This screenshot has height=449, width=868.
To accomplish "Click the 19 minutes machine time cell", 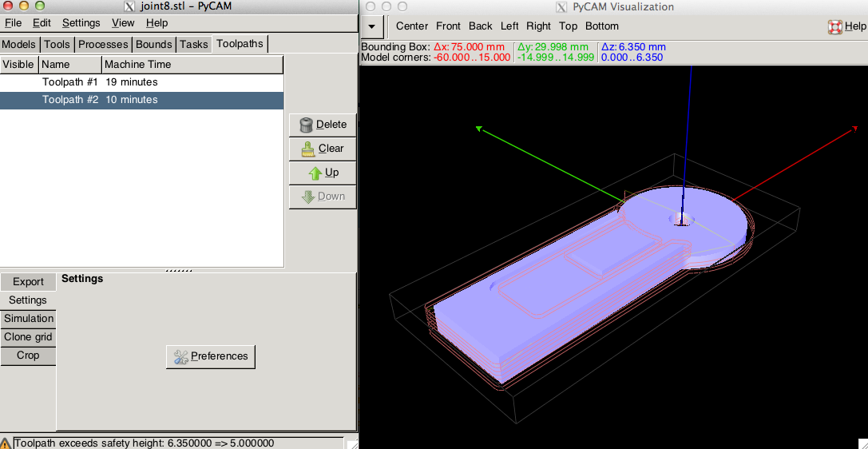I will click(x=131, y=82).
